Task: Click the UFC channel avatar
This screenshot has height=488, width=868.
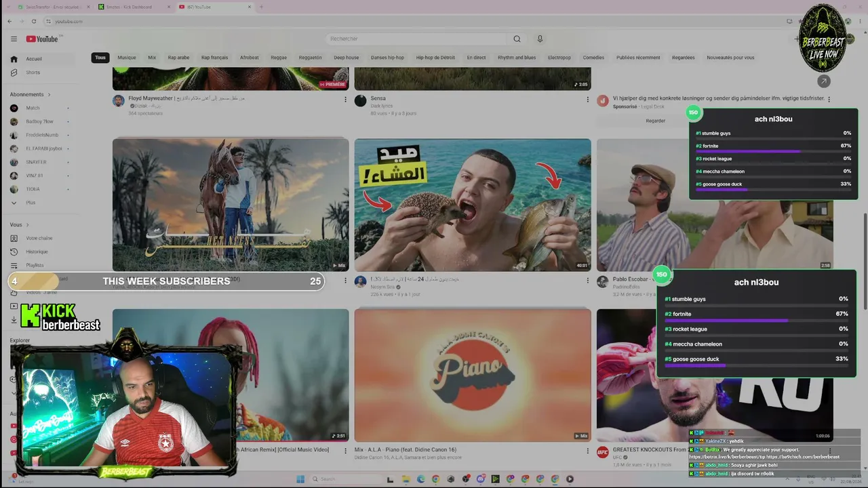Action: point(602,452)
